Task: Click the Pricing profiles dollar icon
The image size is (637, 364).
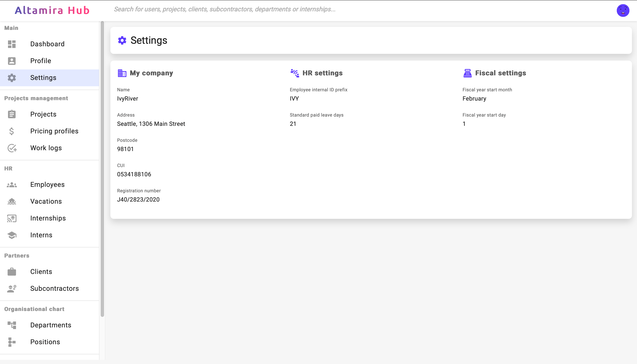Action: click(12, 131)
